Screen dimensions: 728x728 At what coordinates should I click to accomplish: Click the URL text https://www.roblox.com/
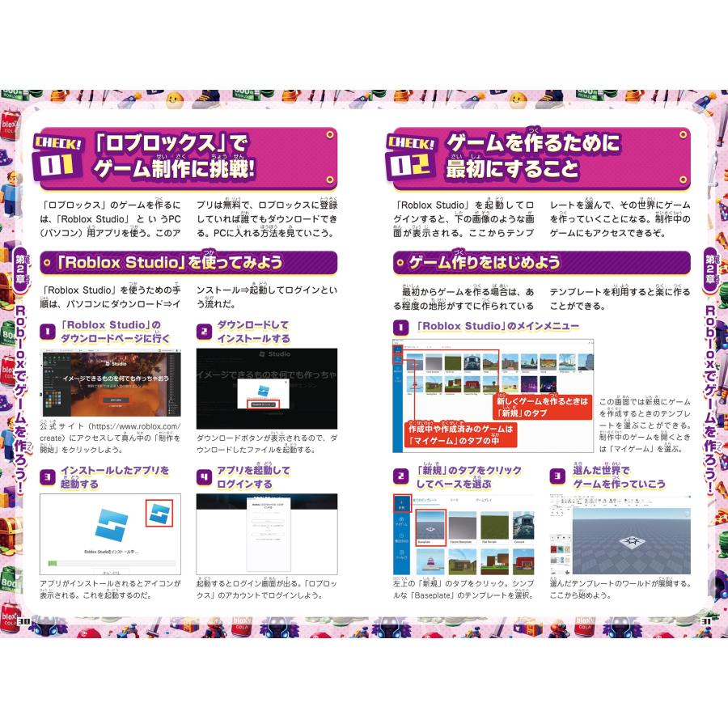[134, 426]
